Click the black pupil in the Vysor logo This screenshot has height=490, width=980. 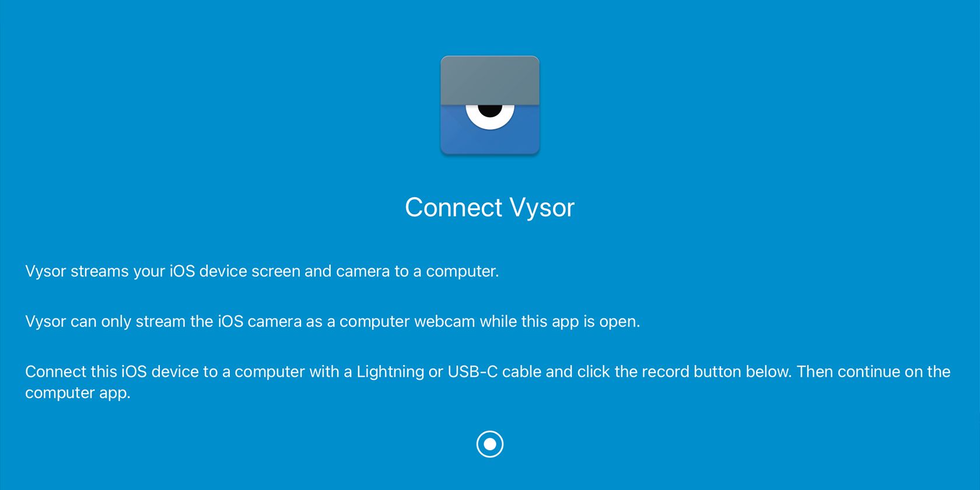tap(490, 110)
